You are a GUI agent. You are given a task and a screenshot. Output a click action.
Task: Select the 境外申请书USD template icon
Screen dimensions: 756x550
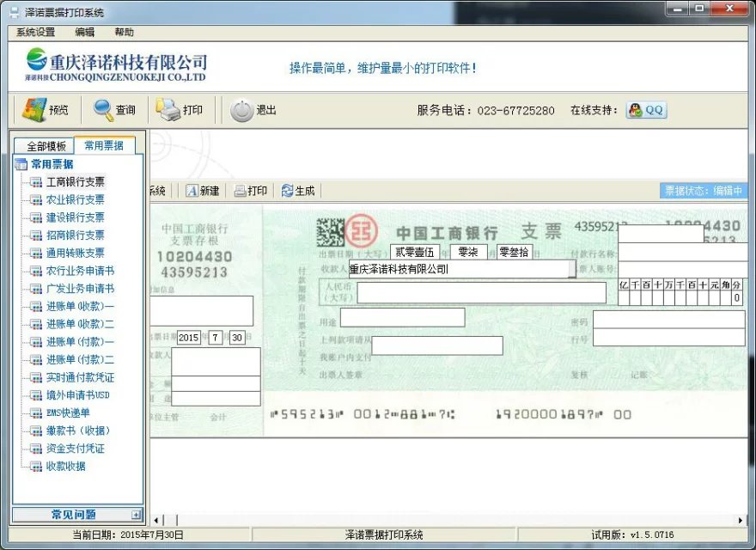(x=36, y=395)
